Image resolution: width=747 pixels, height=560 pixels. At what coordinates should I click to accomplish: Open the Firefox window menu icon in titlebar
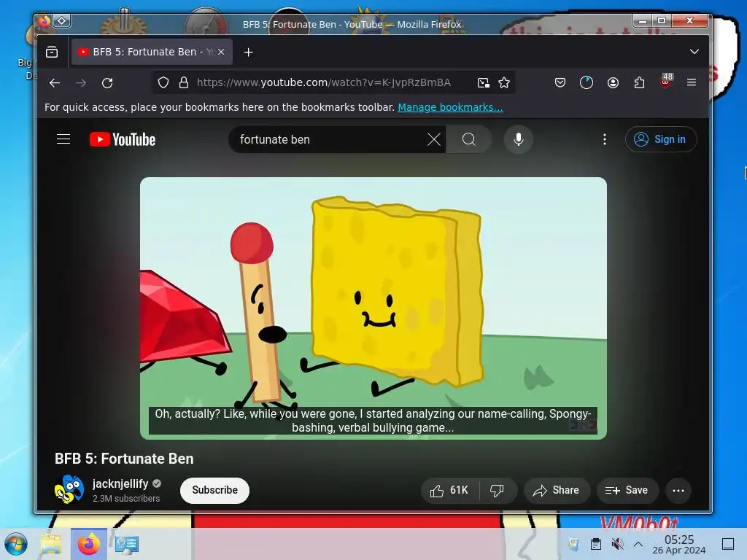click(x=44, y=21)
